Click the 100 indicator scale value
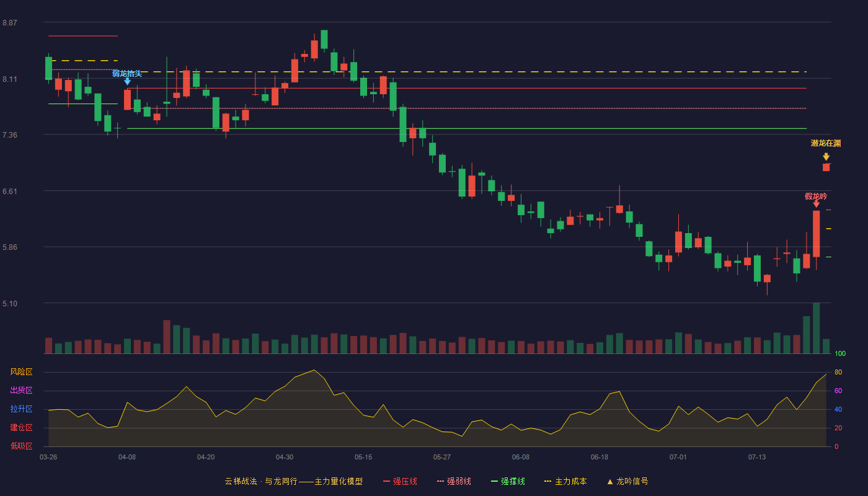 840,354
